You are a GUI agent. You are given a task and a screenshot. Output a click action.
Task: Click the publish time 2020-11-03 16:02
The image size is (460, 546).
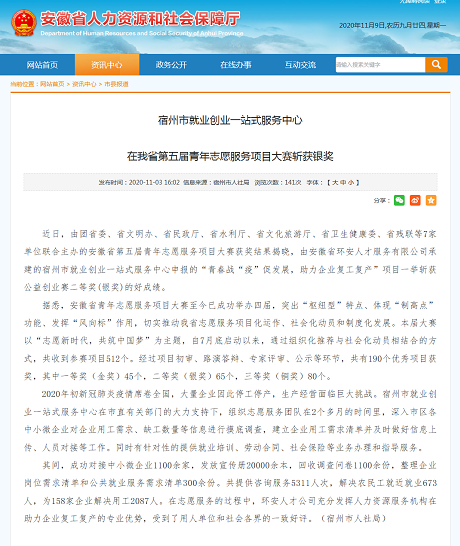pos(154,182)
